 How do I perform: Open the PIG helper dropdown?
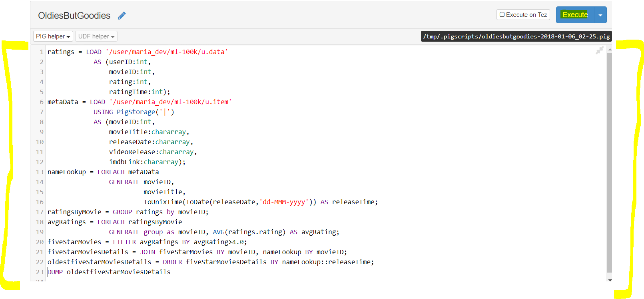(x=53, y=36)
